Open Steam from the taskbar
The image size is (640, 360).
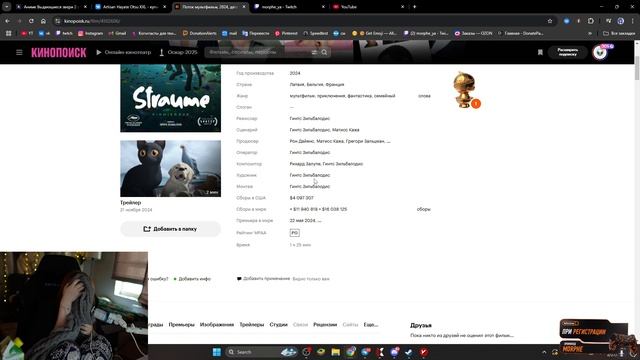pyautogui.click(x=409, y=352)
